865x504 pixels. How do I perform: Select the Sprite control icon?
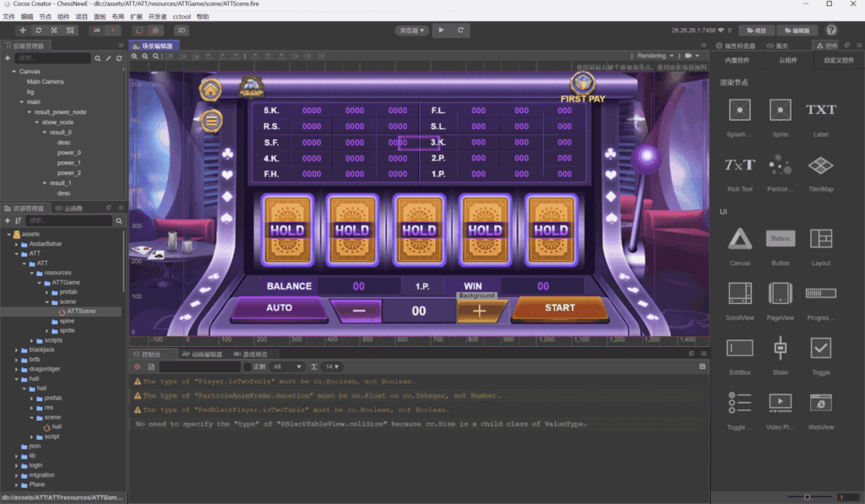[x=779, y=109]
